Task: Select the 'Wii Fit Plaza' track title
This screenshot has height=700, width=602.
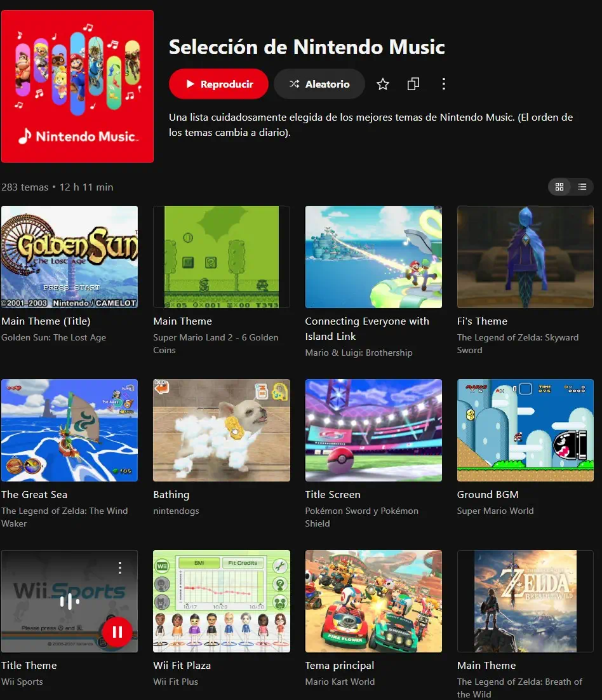Action: [182, 665]
